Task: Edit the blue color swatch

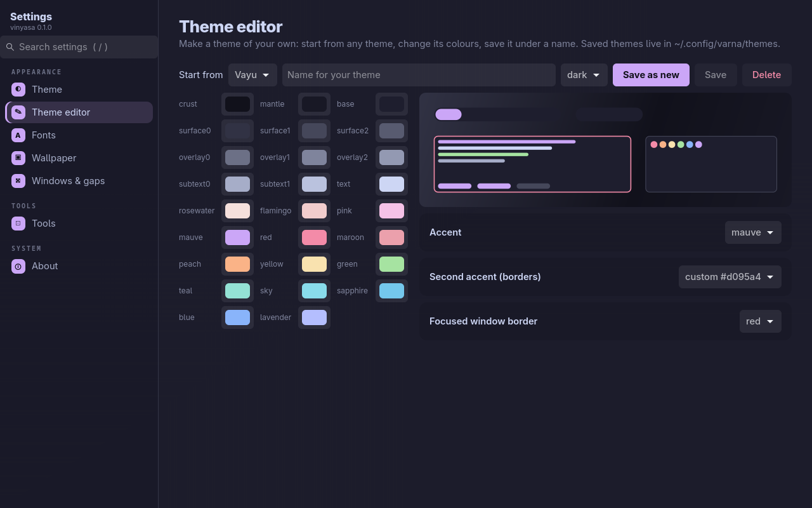Action: coord(237,317)
